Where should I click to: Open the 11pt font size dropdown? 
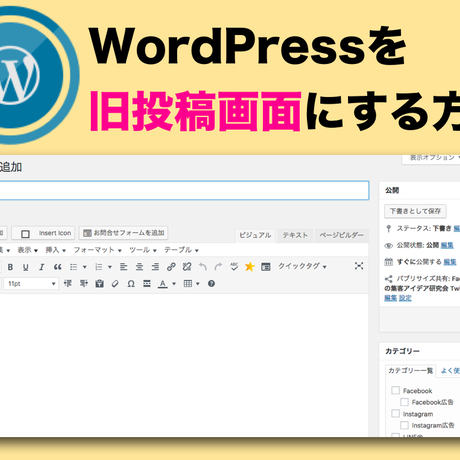[31, 284]
